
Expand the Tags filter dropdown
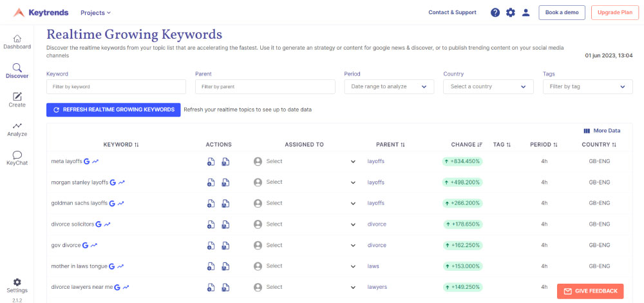[x=587, y=86]
